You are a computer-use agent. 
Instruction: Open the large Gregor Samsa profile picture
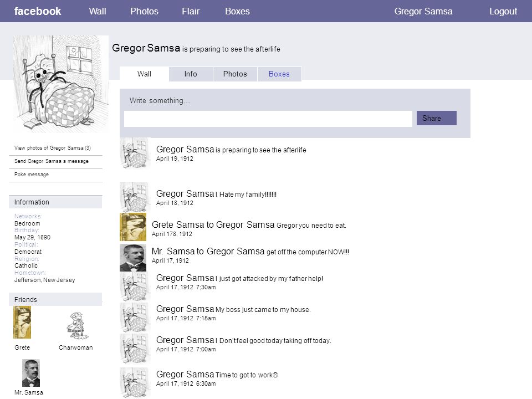pos(61,84)
